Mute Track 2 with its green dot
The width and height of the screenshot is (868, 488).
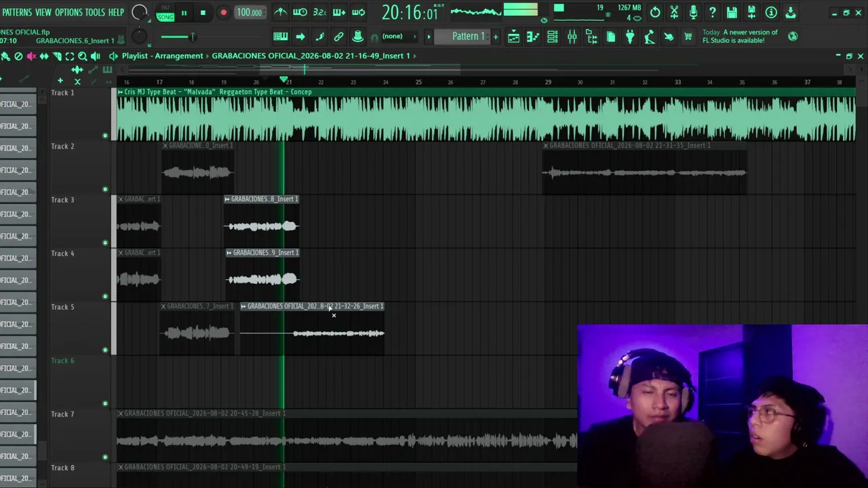point(105,189)
